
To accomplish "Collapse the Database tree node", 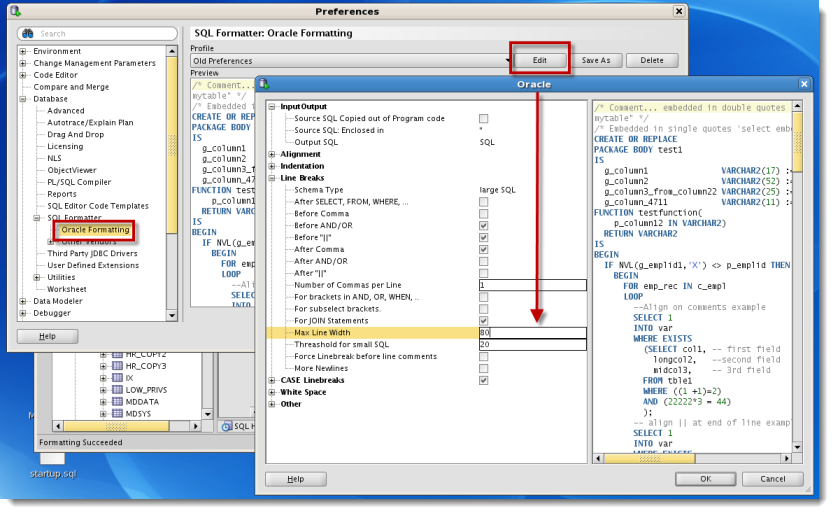I will [23, 99].
